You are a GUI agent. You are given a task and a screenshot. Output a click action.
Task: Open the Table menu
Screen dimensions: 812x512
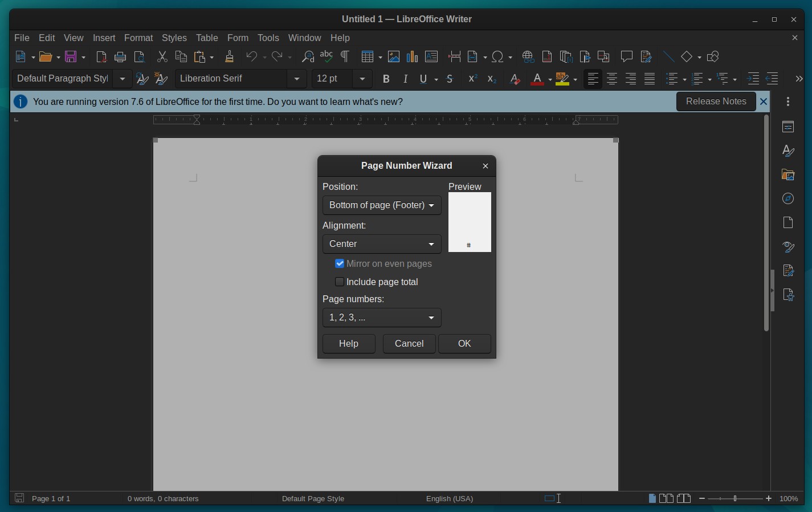click(207, 38)
